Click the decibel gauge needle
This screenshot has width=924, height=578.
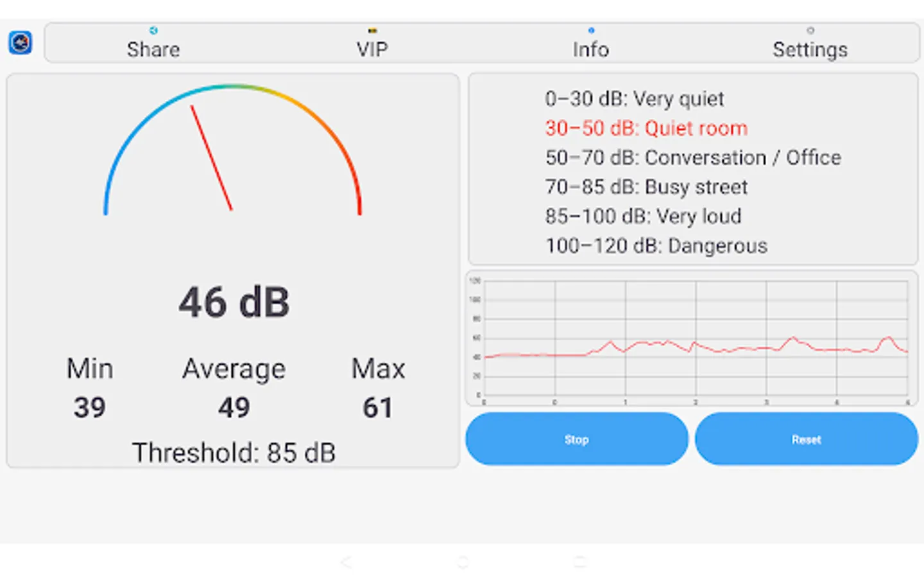point(212,157)
